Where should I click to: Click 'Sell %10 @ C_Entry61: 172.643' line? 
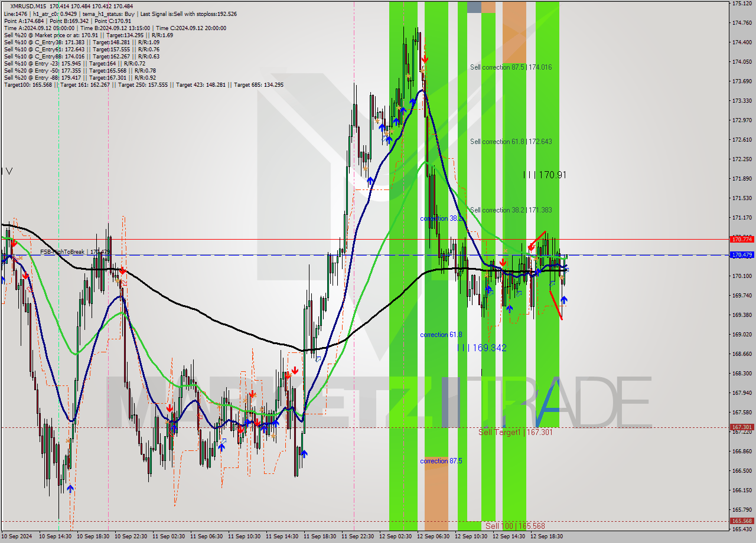(82, 49)
